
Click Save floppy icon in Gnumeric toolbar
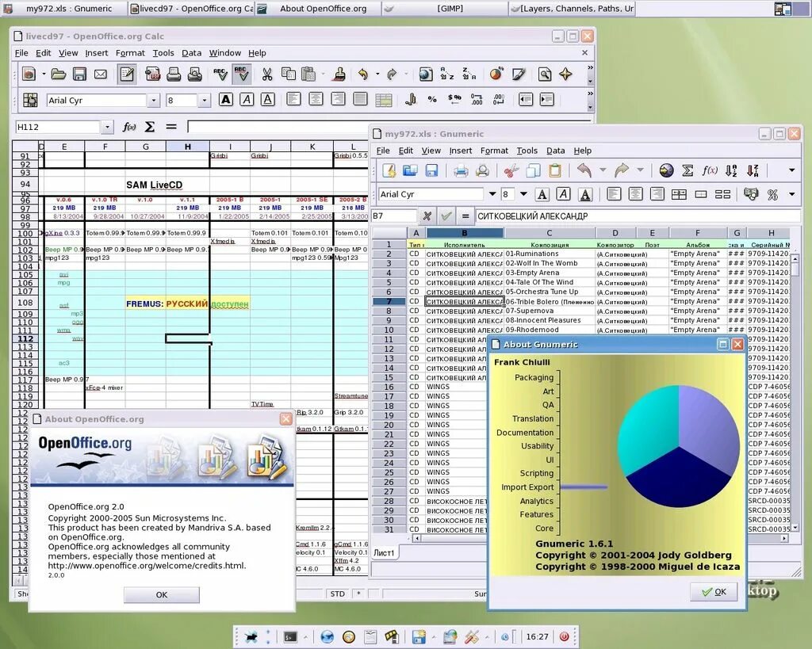(x=431, y=170)
